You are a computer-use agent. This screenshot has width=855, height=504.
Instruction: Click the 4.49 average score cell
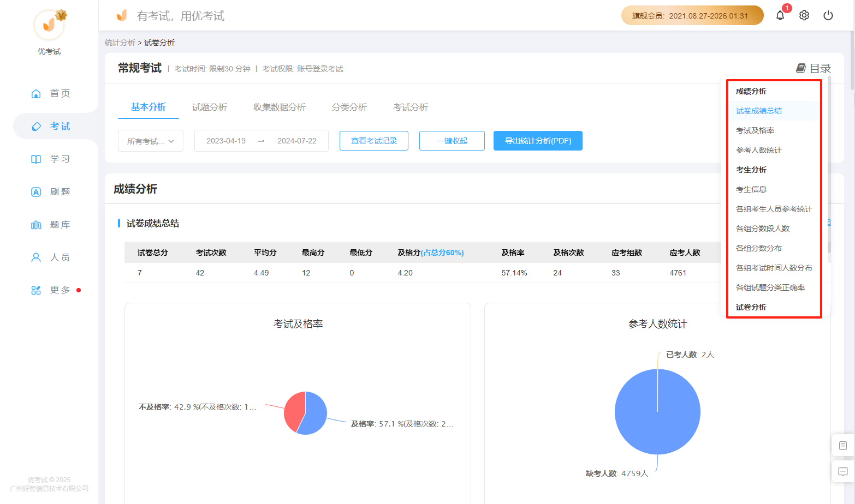262,273
